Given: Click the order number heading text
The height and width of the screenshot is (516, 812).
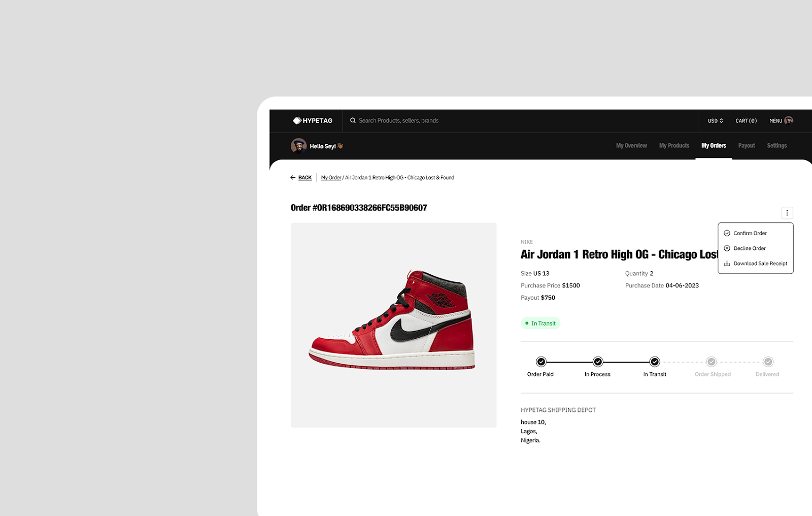Looking at the screenshot, I should 359,208.
